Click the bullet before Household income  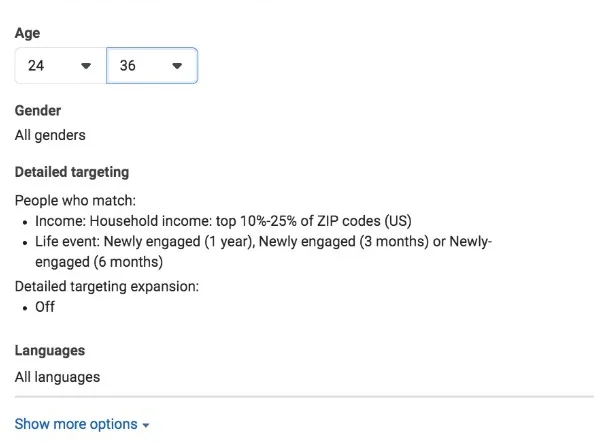click(24, 221)
